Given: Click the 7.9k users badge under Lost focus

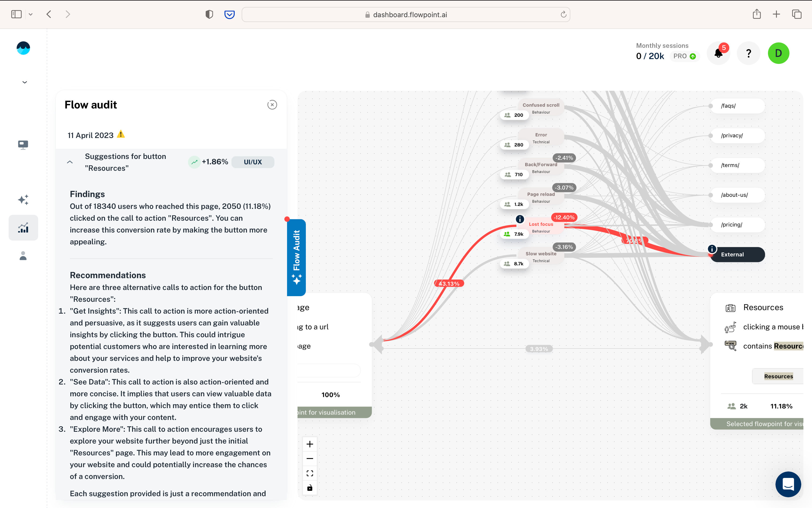Looking at the screenshot, I should (x=514, y=234).
